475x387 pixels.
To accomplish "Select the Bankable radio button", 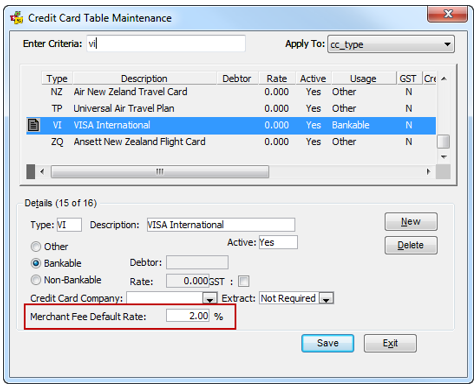I will 36,263.
